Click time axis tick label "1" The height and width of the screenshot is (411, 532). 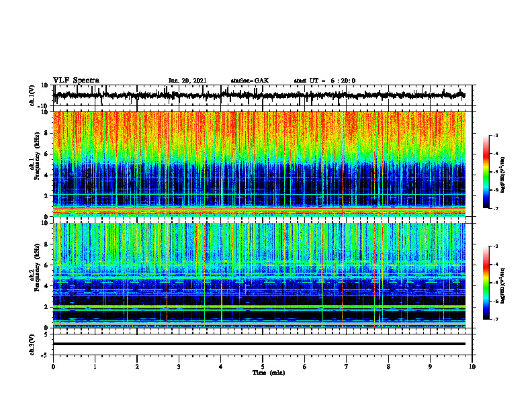pos(95,367)
